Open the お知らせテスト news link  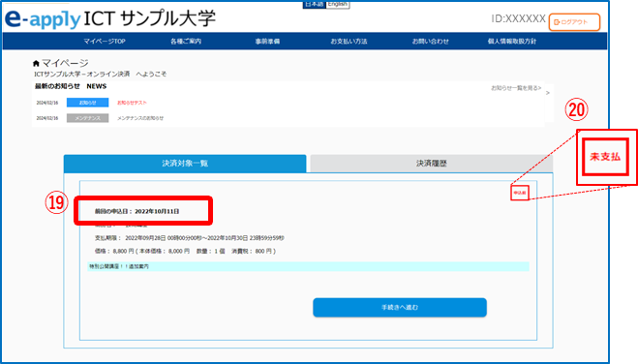[x=132, y=103]
